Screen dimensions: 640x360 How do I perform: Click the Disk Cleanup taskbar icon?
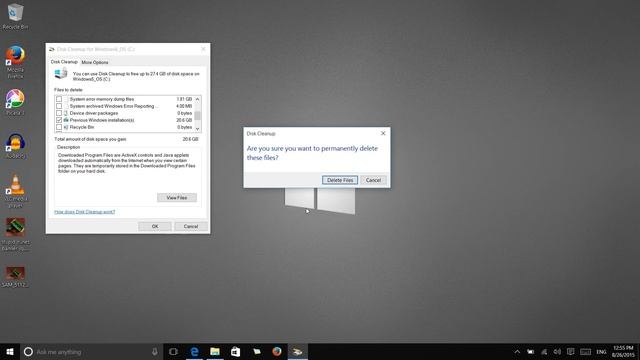pyautogui.click(x=298, y=351)
